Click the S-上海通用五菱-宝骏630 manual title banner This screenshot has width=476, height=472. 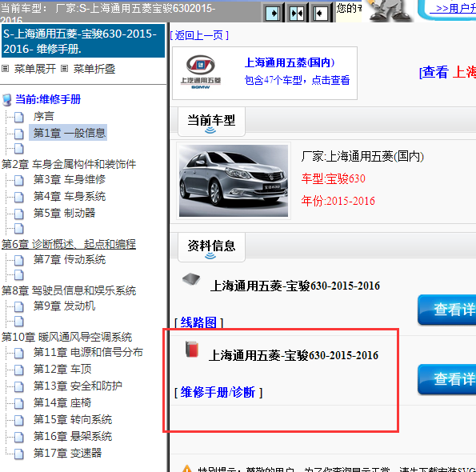tap(83, 41)
